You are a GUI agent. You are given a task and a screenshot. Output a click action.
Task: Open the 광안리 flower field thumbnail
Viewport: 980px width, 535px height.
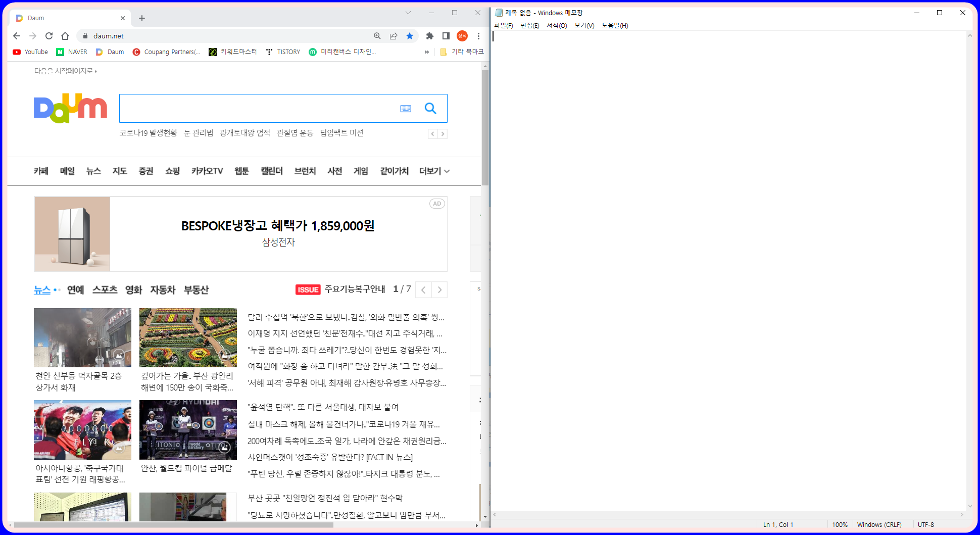[x=188, y=337]
